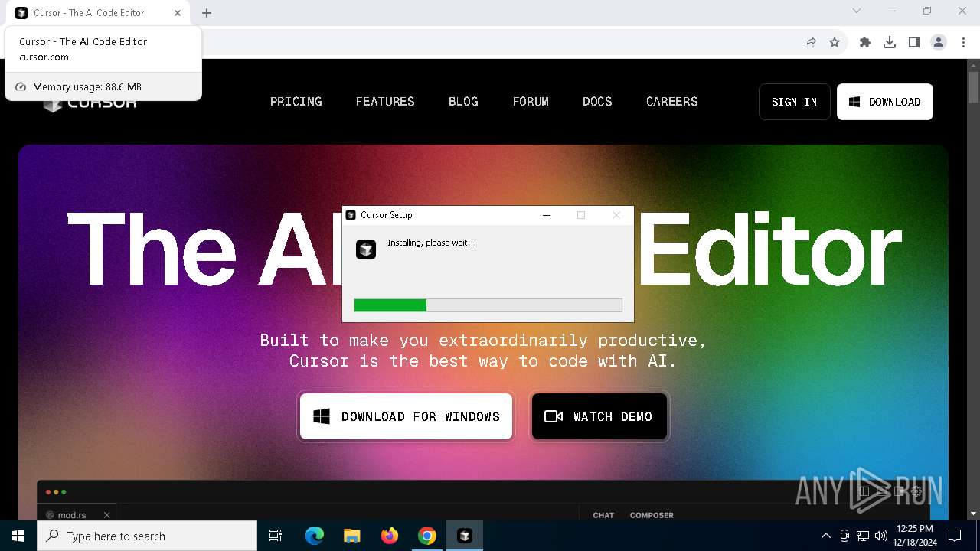Launch Firefox from taskbar
The height and width of the screenshot is (551, 980).
[390, 536]
